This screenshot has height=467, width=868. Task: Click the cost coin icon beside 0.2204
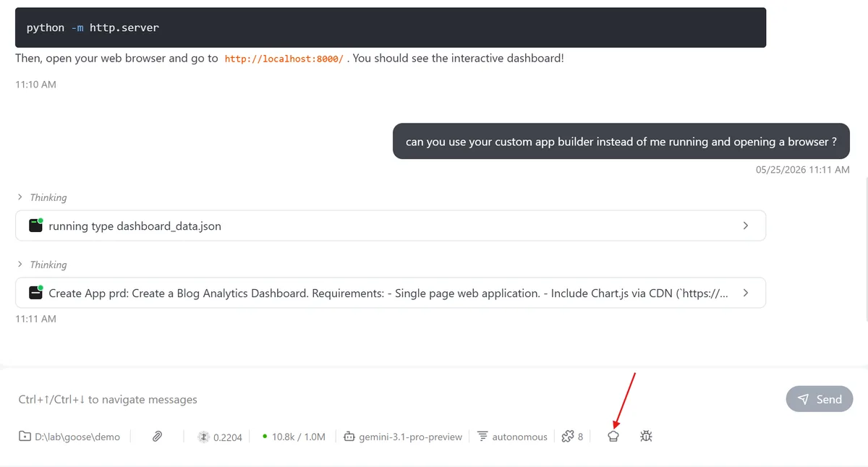[x=203, y=437]
